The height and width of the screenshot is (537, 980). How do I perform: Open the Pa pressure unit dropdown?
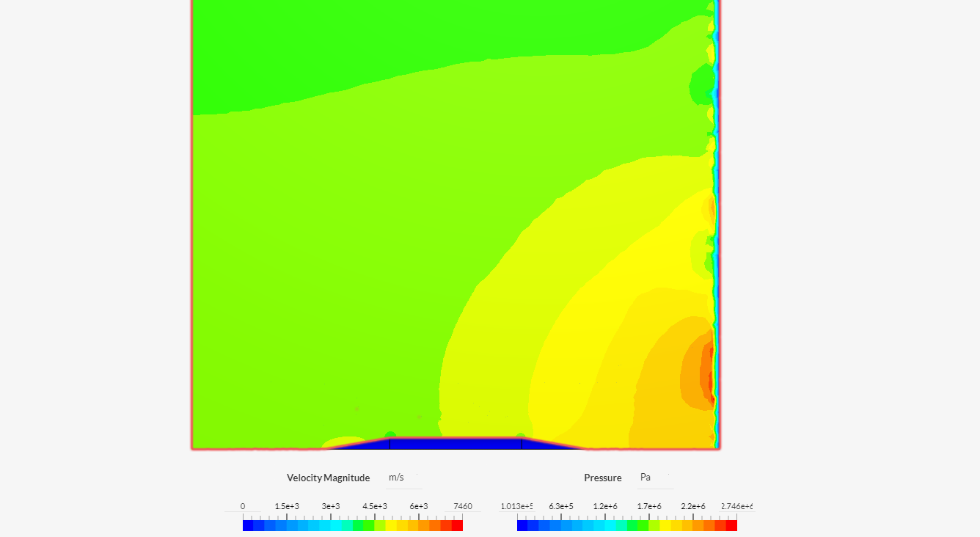tap(655, 478)
